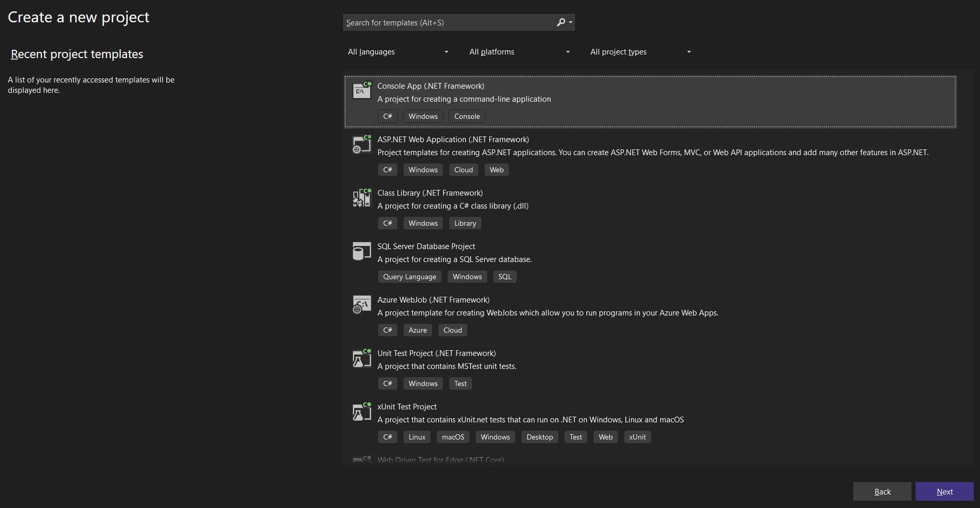The height and width of the screenshot is (508, 980).
Task: Click the Console tag on Console App
Action: tap(467, 116)
